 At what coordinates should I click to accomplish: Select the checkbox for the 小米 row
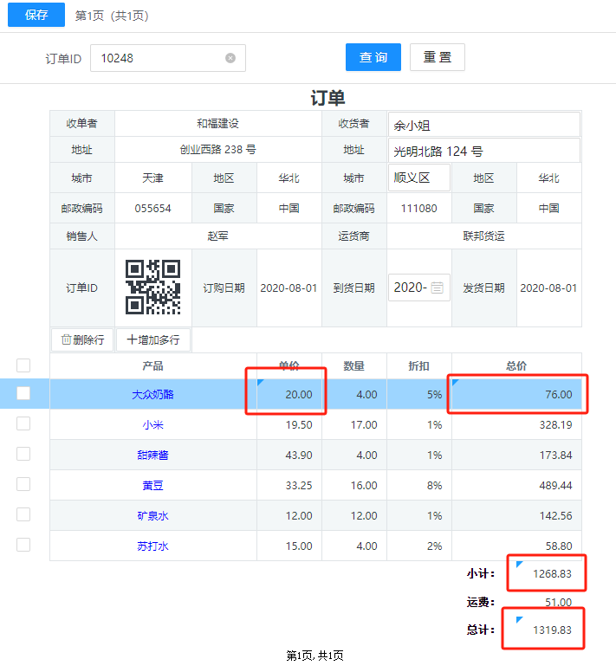pos(23,423)
